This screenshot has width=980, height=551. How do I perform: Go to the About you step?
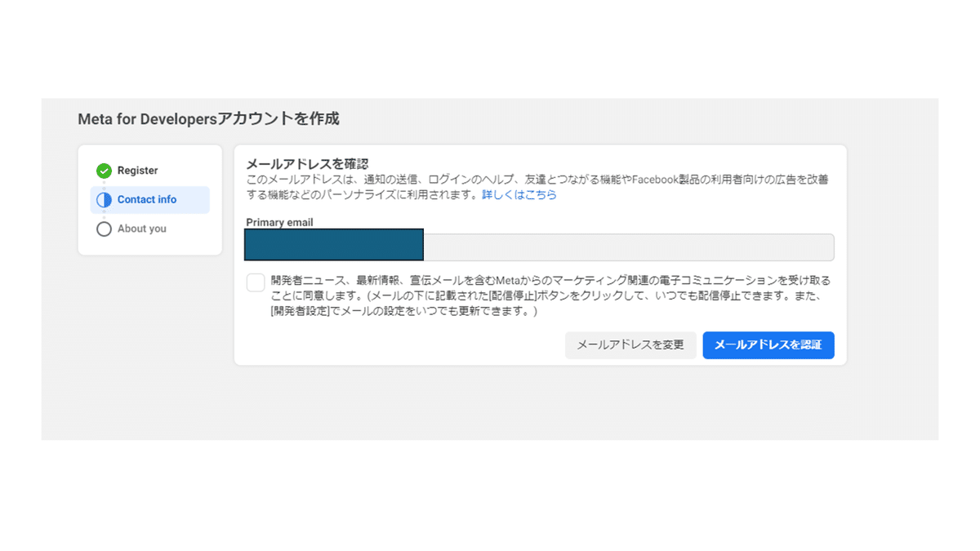click(x=141, y=229)
